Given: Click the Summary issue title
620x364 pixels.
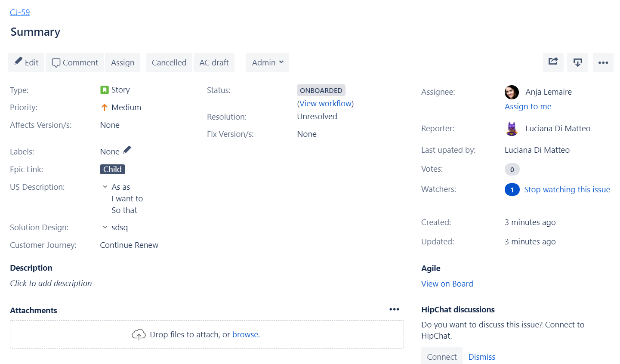Looking at the screenshot, I should (35, 32).
